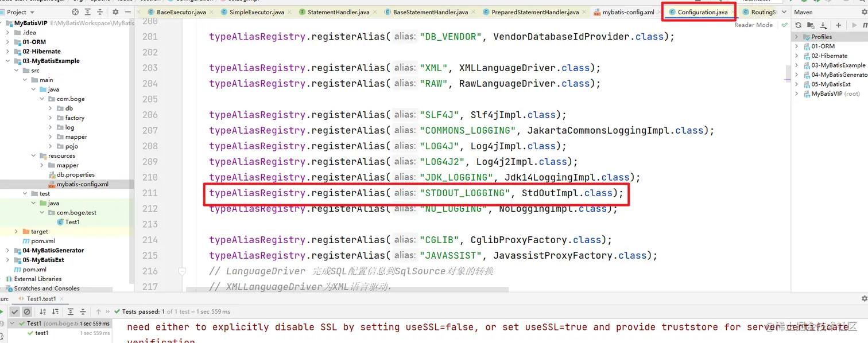Close the BaseExecutor.java tab
This screenshot has width=868, height=343.
pyautogui.click(x=211, y=12)
